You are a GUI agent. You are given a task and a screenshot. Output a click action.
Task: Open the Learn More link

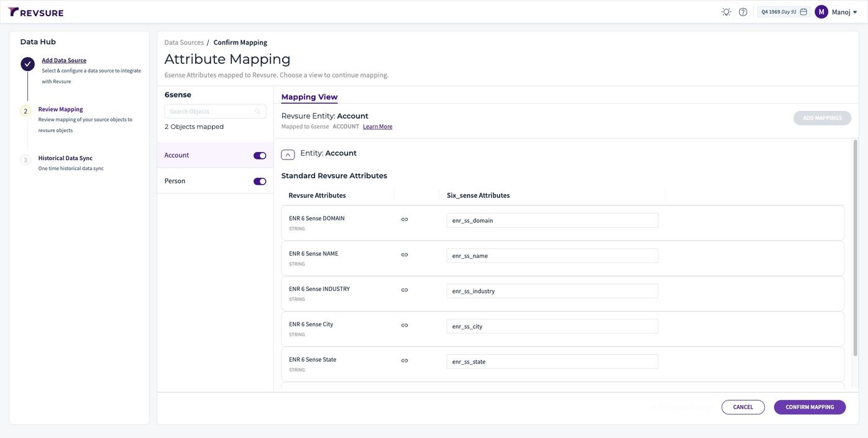click(x=378, y=127)
